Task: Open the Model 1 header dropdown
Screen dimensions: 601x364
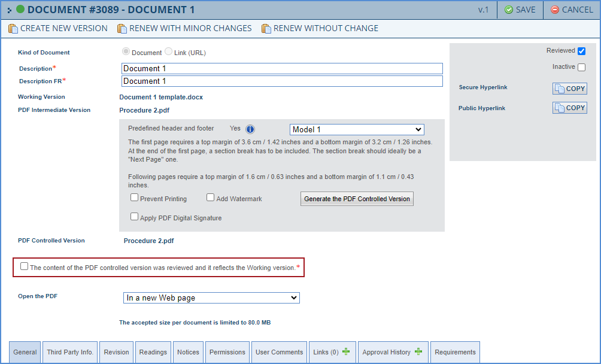Action: 357,129
